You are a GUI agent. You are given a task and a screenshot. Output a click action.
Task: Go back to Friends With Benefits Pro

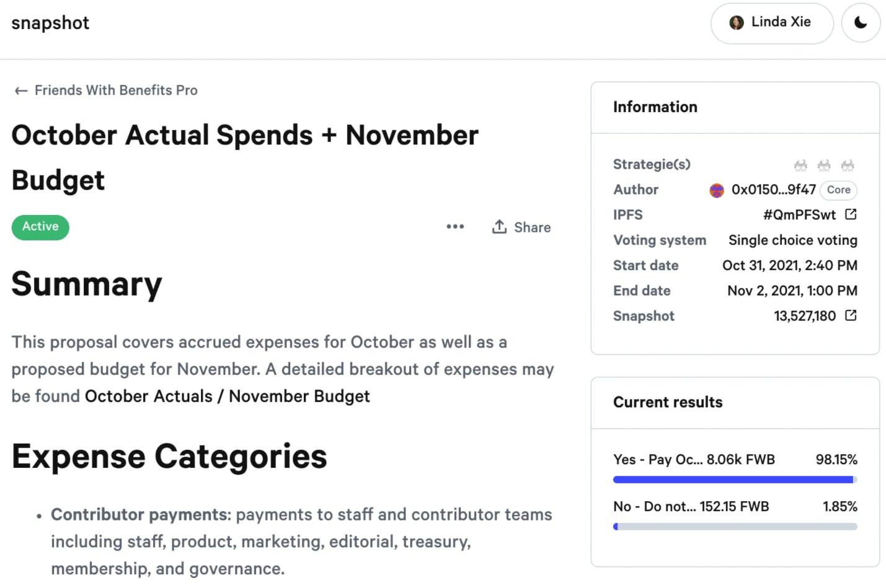(116, 90)
